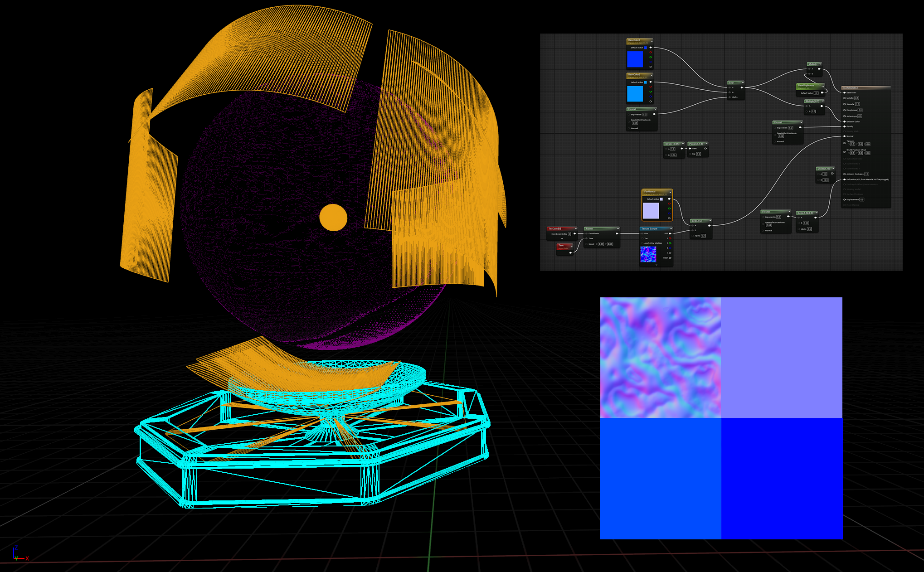Click the Opacity input pin on M_HoloGlobe2
This screenshot has height=572, width=924.
click(x=844, y=126)
